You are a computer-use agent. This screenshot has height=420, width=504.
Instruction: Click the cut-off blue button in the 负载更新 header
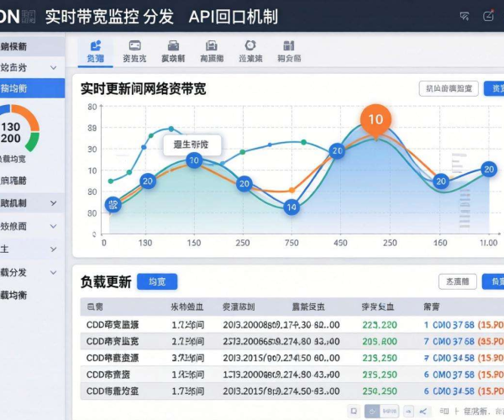click(493, 282)
